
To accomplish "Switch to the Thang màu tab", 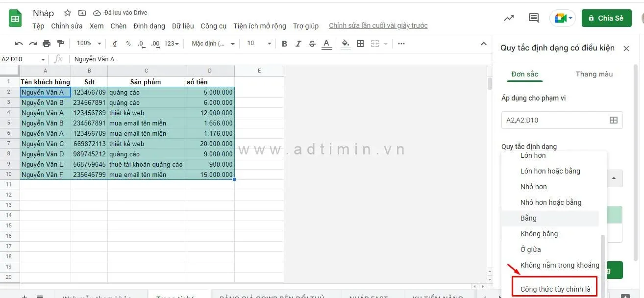I will point(594,74).
